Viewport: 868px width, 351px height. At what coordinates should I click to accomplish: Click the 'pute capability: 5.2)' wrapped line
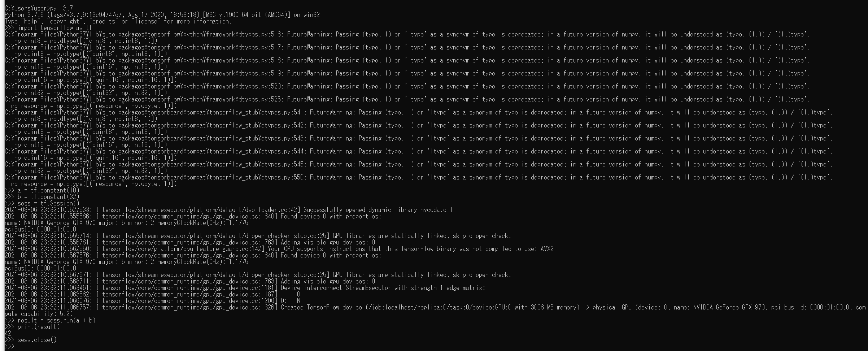(x=39, y=314)
